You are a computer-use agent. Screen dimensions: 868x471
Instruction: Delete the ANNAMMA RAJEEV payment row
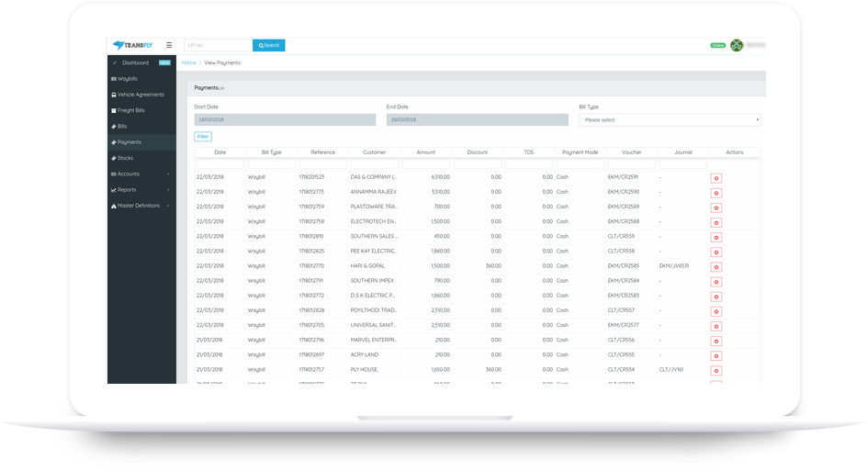pyautogui.click(x=716, y=192)
